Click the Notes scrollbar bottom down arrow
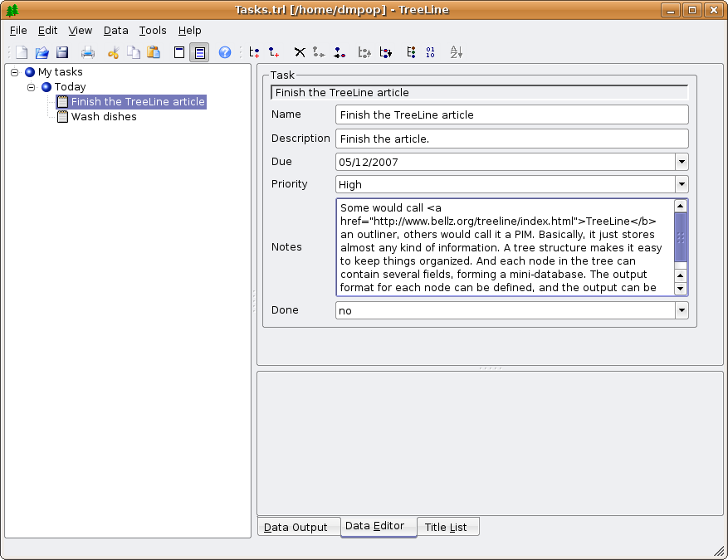This screenshot has width=728, height=560. coord(680,289)
